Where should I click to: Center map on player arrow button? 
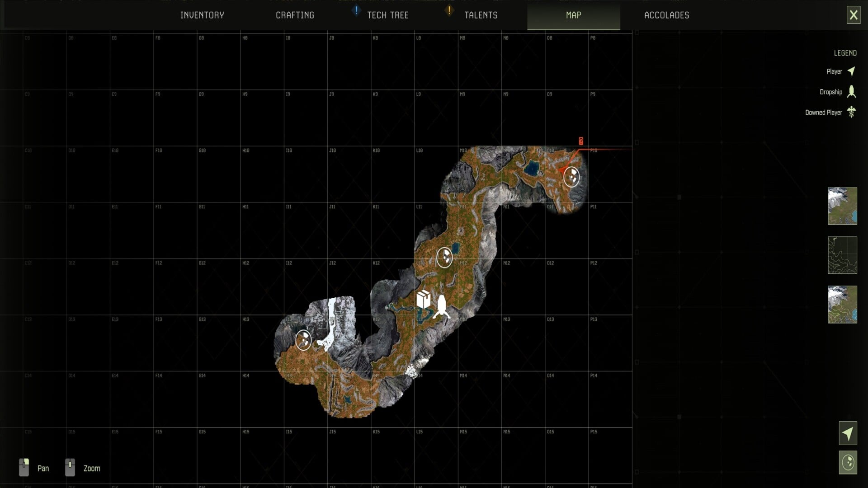(848, 434)
